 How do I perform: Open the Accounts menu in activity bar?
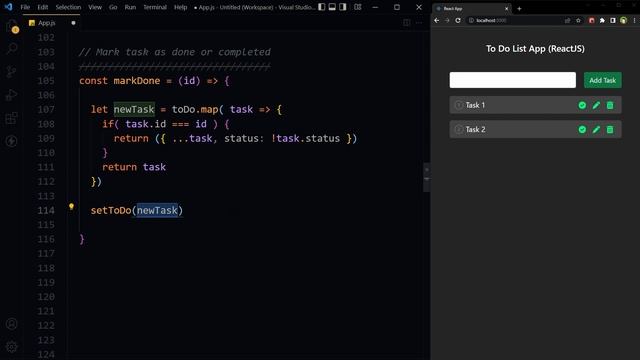(12, 324)
